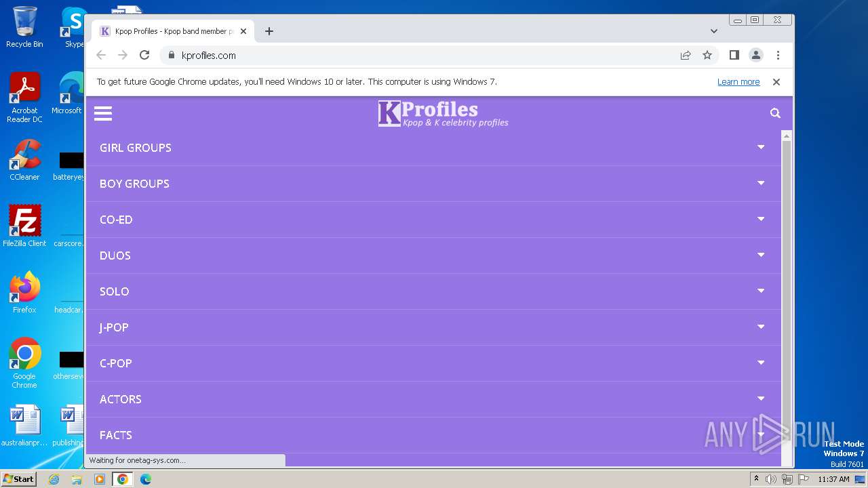
Task: Select the Kpop Profiles browser tab
Action: [173, 31]
